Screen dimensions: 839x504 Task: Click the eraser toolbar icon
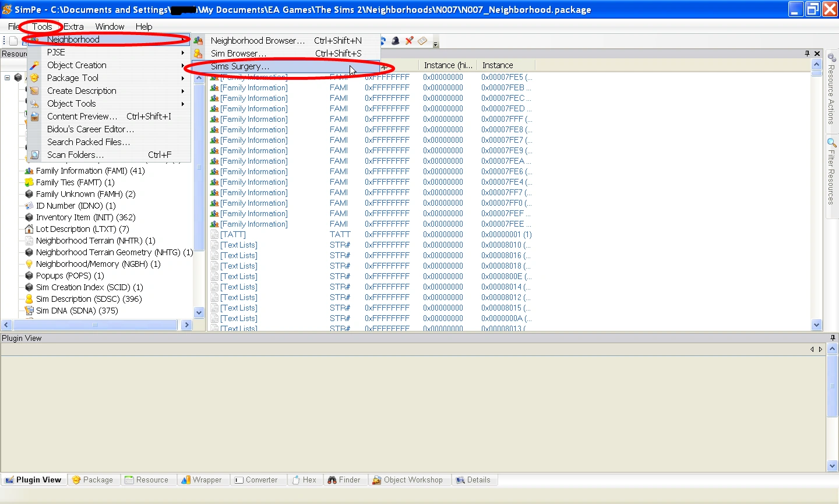point(422,40)
